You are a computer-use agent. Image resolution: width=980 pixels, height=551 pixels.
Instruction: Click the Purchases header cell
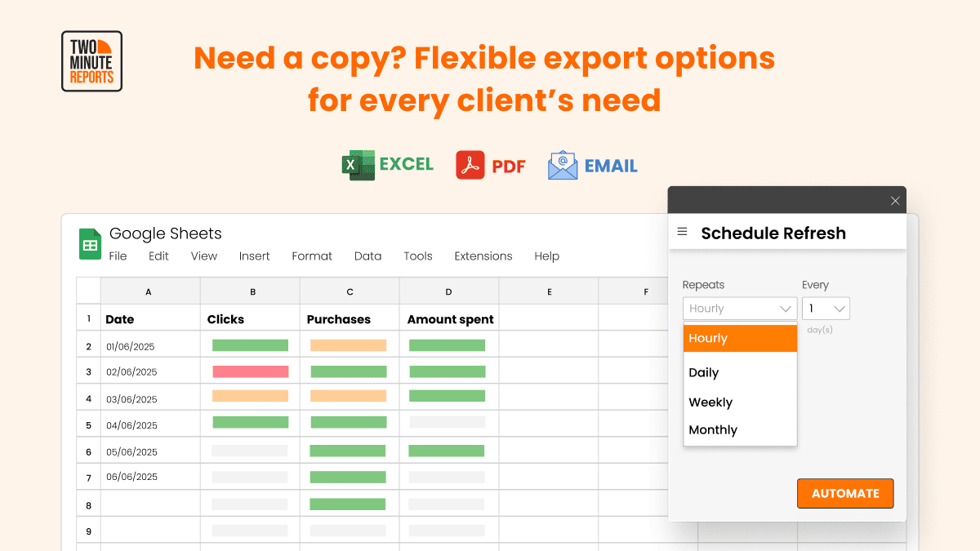(350, 318)
